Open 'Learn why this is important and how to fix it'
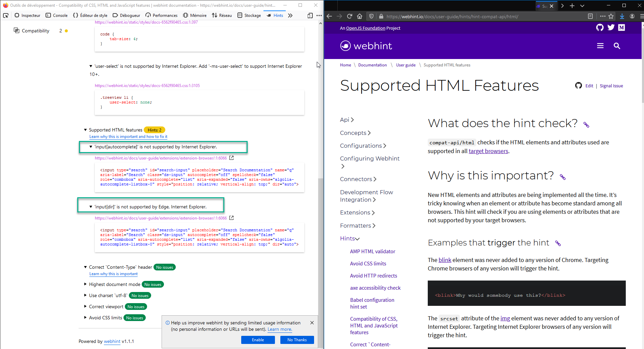 tap(128, 137)
